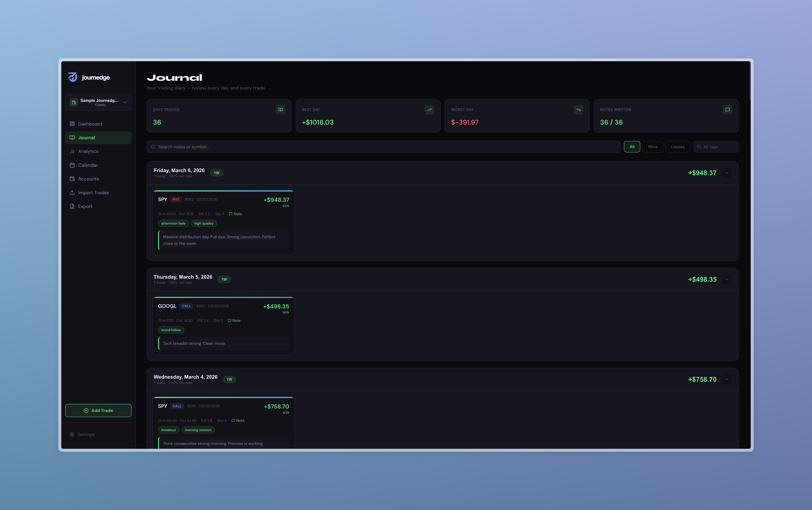812x510 pixels.
Task: Click the breakout tag
Action: tap(169, 430)
